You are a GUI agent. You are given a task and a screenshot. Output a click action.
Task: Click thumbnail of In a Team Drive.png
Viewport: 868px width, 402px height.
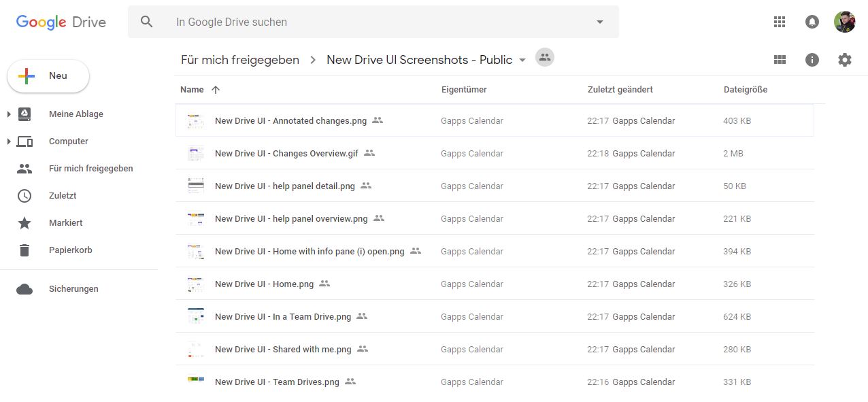pos(196,316)
